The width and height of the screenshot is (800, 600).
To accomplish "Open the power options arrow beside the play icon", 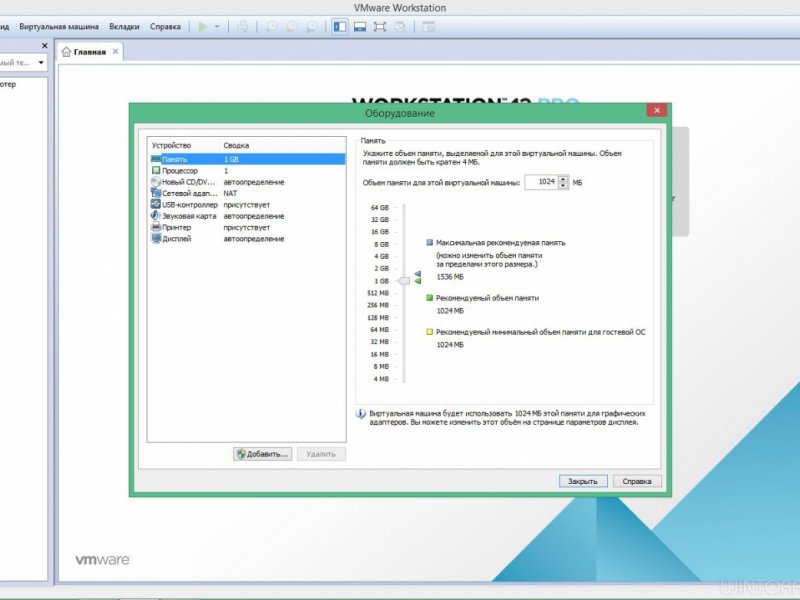I will click(x=217, y=27).
